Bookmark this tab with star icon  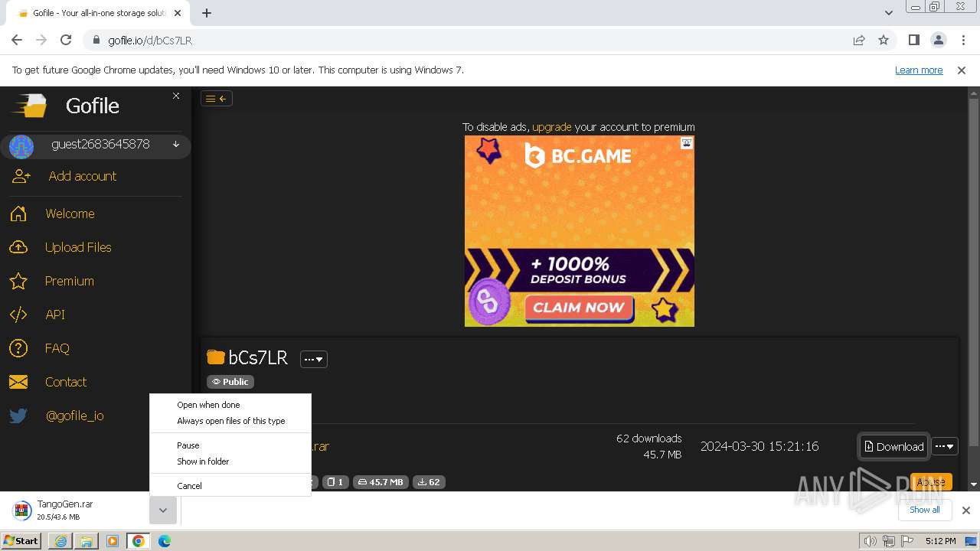[884, 41]
